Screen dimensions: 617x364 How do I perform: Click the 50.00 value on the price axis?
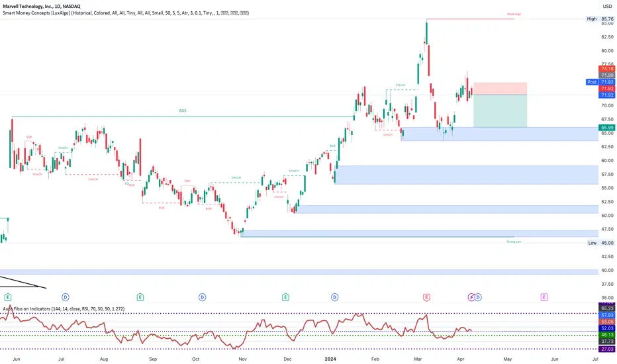coord(607,215)
